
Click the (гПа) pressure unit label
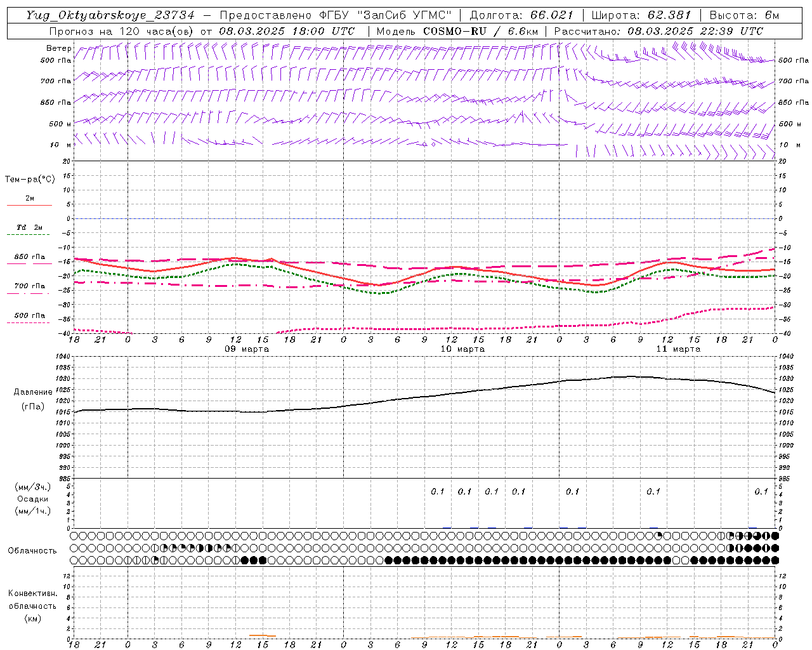pos(33,406)
